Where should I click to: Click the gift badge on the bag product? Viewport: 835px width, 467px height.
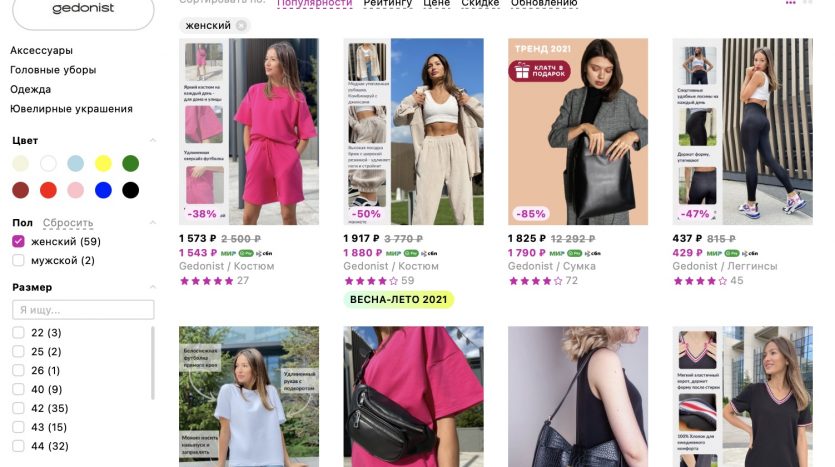tap(539, 71)
